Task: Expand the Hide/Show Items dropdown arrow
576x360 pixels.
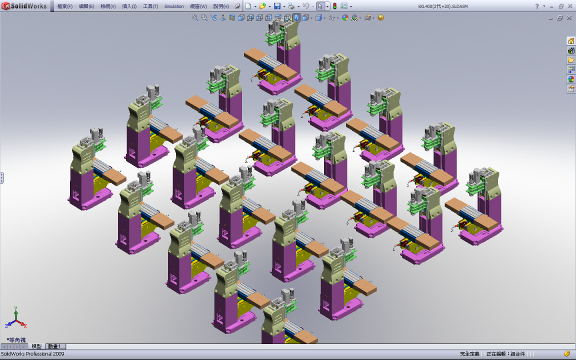Action: (x=337, y=18)
